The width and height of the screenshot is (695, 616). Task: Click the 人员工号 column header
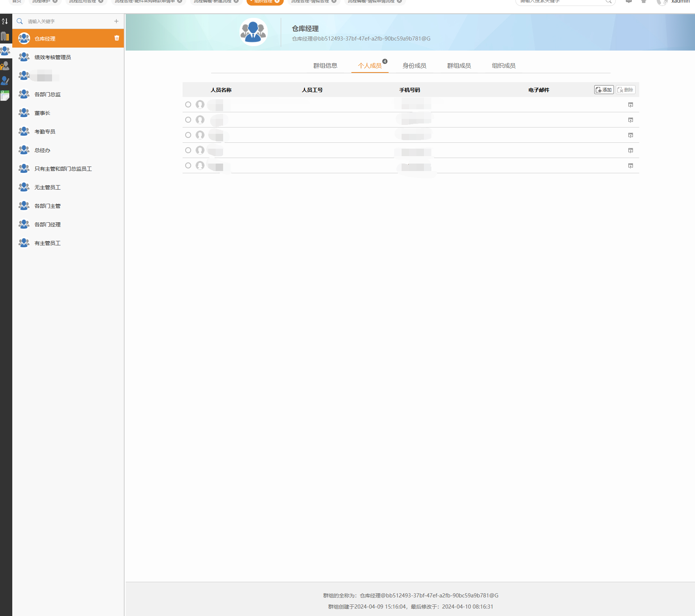(x=312, y=90)
